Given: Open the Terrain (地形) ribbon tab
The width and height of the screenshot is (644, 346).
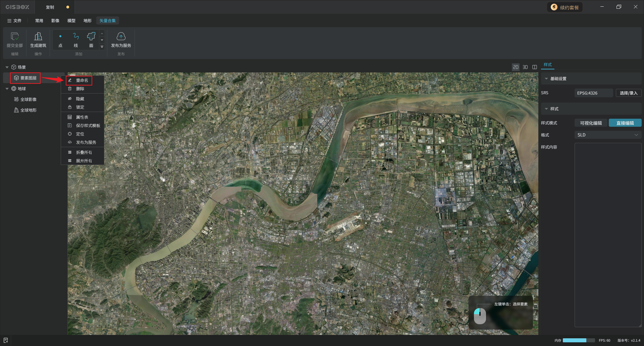Looking at the screenshot, I should [87, 21].
